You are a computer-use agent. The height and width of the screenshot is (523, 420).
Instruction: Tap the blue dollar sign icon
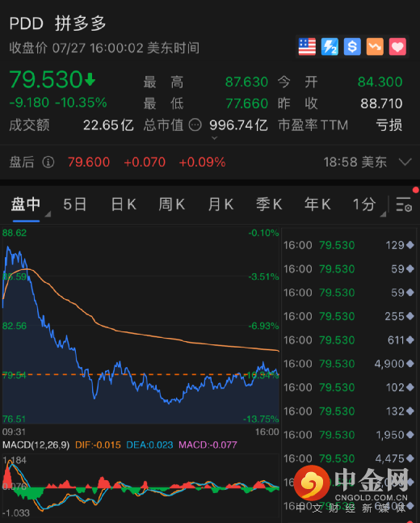pyautogui.click(x=352, y=46)
